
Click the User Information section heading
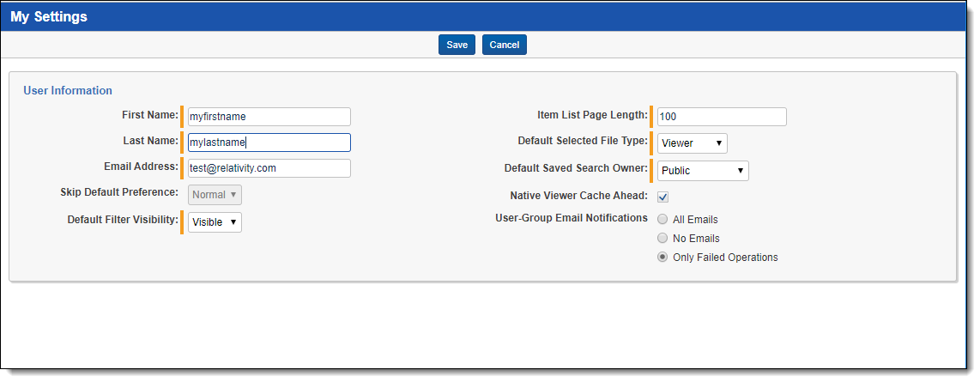click(x=68, y=90)
